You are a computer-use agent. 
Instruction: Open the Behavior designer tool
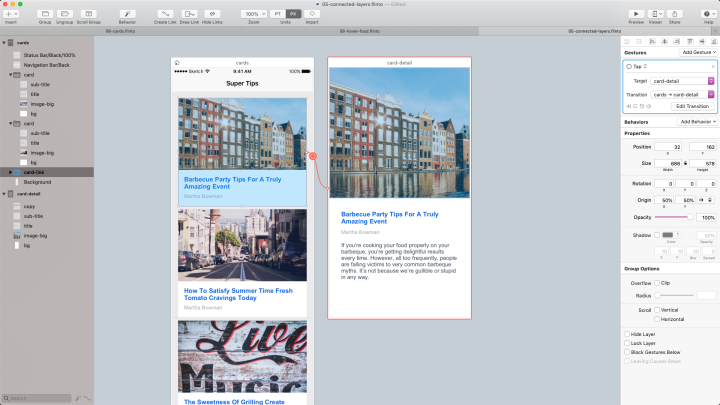(x=127, y=14)
